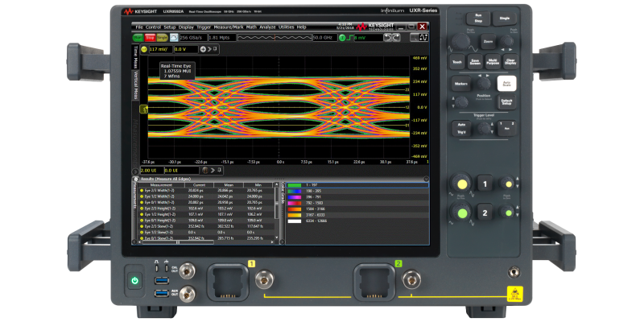This screenshot has width=644, height=322.
Task: Open the Trigger menu
Action: pos(204,27)
